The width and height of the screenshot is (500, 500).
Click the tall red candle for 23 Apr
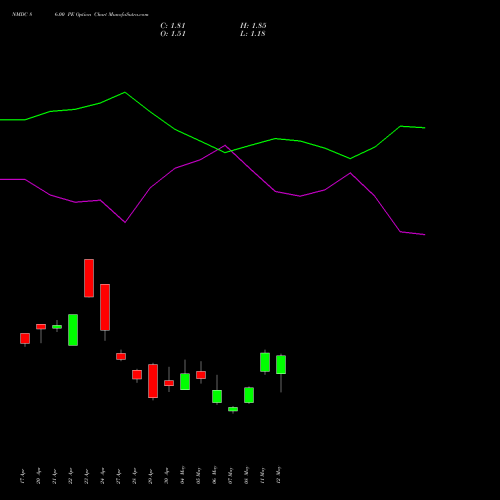(x=89, y=278)
